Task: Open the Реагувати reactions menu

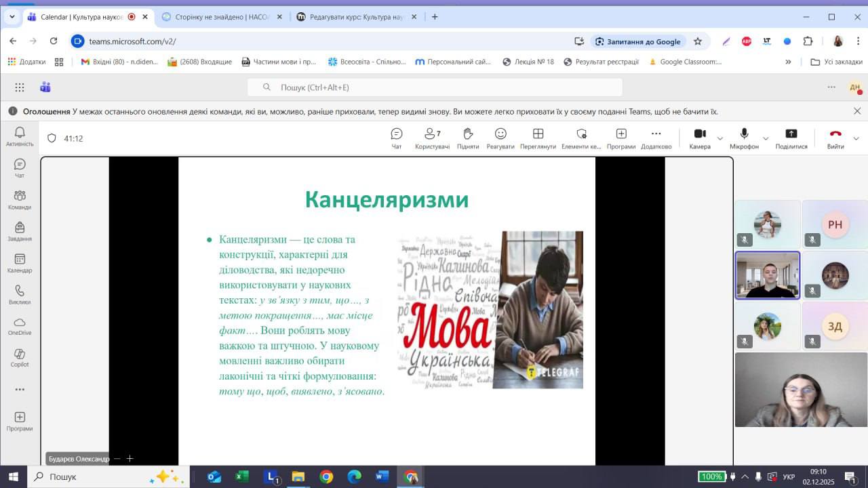Action: coord(500,138)
